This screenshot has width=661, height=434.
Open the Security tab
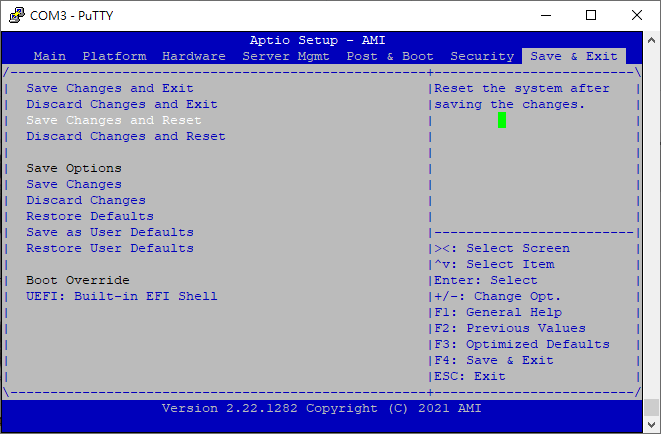click(x=482, y=56)
